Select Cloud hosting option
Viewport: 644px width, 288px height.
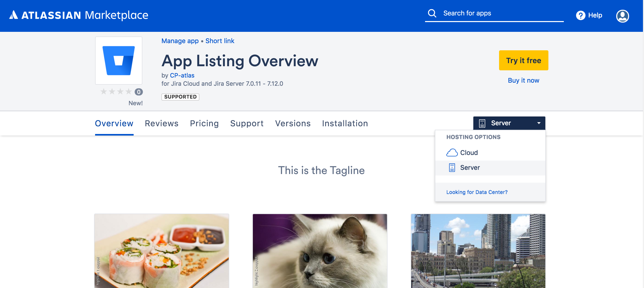pyautogui.click(x=469, y=153)
